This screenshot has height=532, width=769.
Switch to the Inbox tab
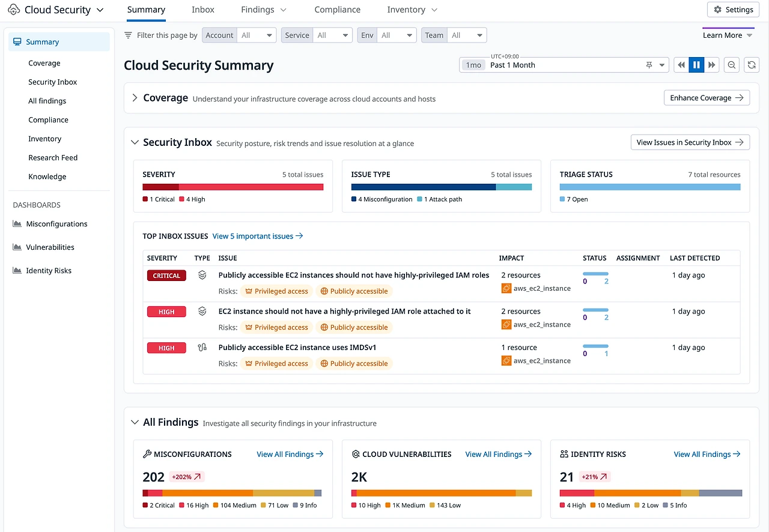tap(202, 10)
